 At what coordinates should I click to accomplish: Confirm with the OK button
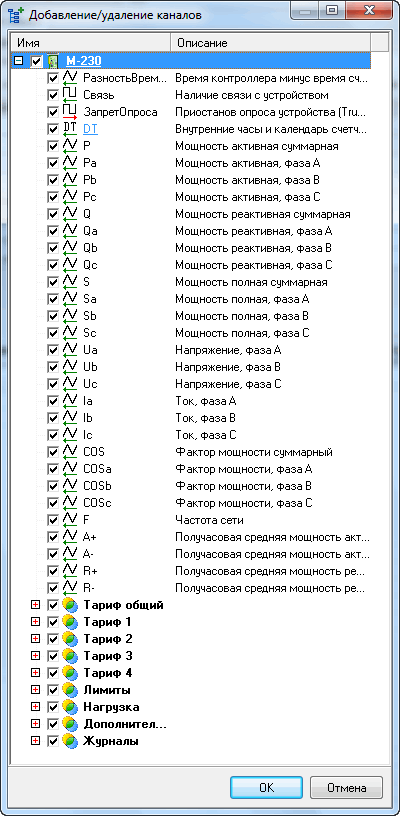click(266, 788)
